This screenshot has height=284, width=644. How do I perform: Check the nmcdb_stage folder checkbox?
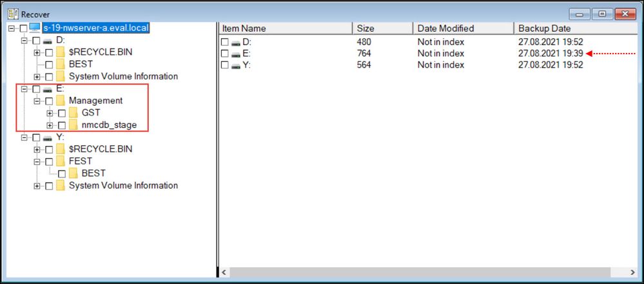pyautogui.click(x=62, y=125)
